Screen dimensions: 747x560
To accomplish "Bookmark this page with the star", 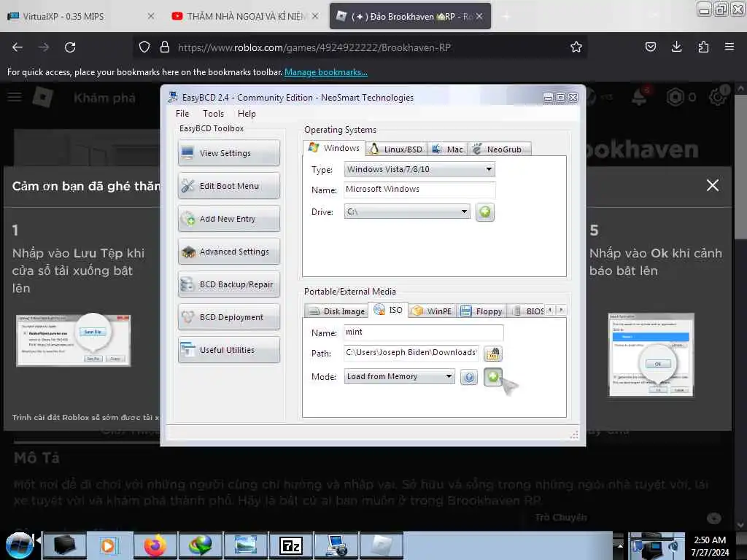I will point(576,47).
